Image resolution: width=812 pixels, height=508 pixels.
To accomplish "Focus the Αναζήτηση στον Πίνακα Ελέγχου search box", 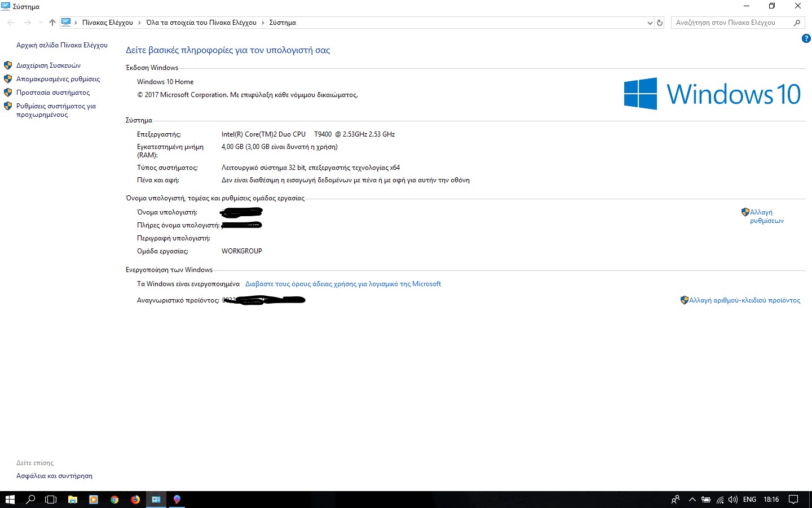I will pos(737,23).
